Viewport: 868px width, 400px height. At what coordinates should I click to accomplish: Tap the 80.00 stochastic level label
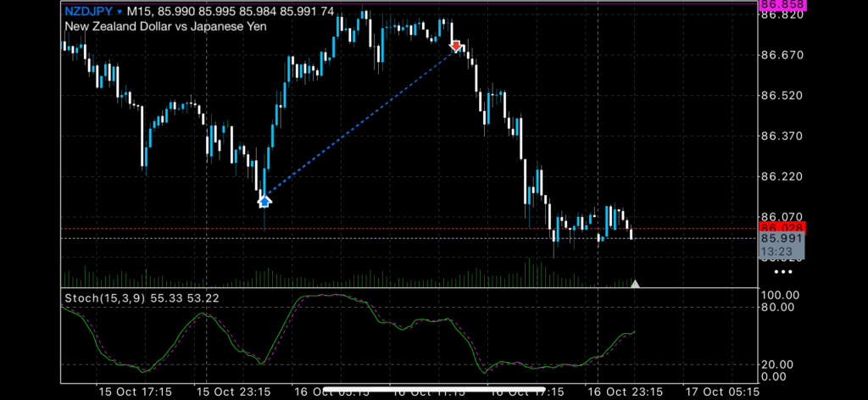[776, 308]
